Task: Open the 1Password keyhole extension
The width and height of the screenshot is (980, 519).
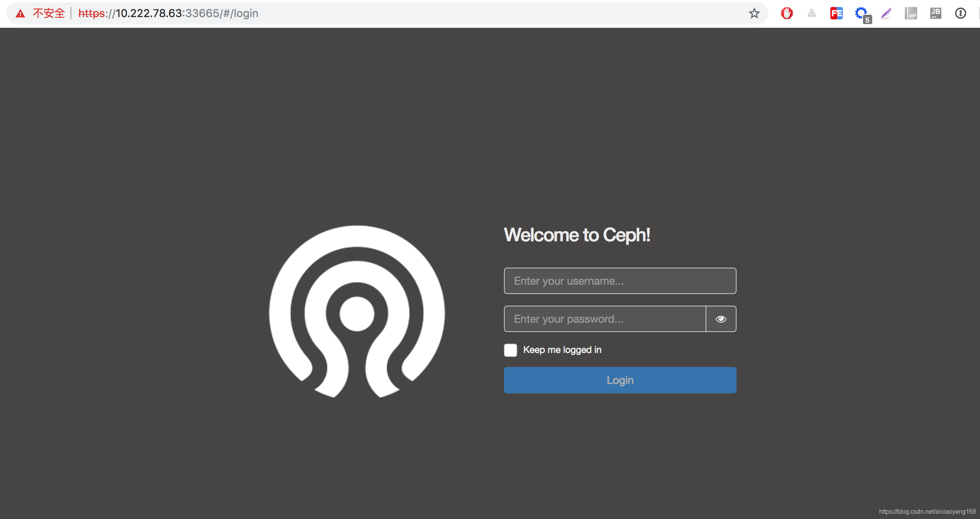Action: (960, 14)
